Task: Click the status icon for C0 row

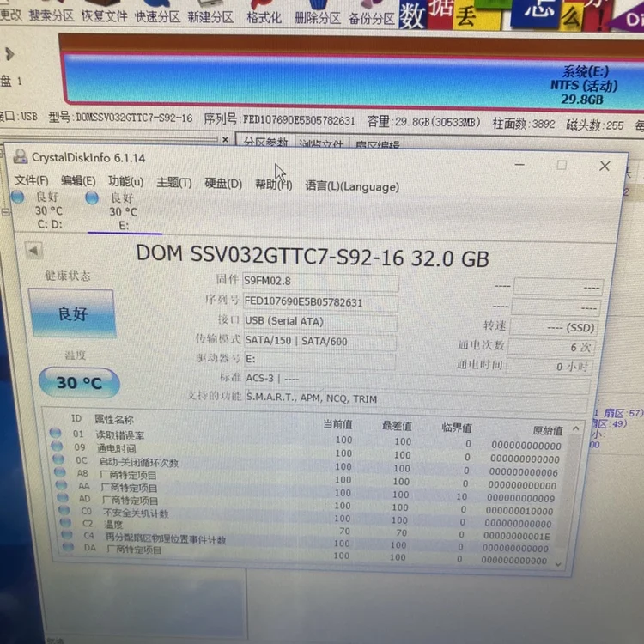Action: click(64, 510)
